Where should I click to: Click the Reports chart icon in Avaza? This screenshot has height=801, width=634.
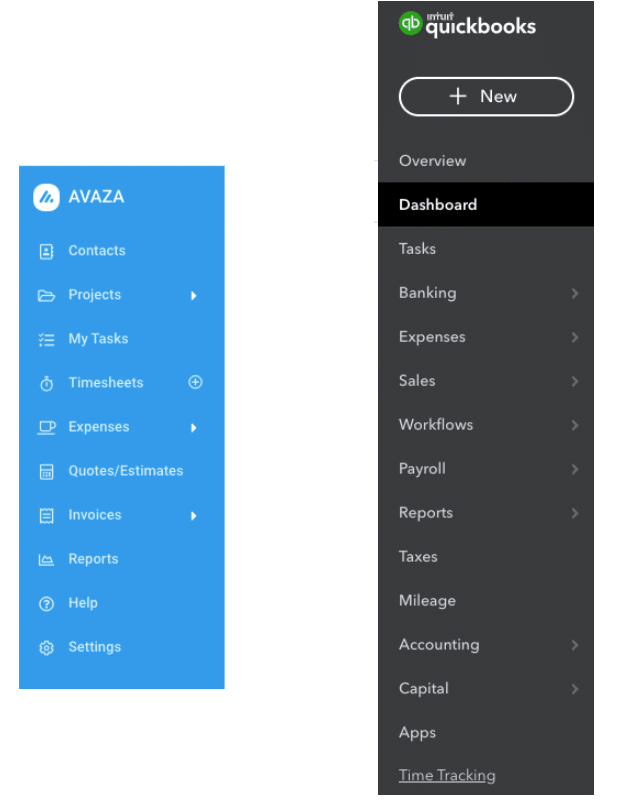click(x=46, y=560)
